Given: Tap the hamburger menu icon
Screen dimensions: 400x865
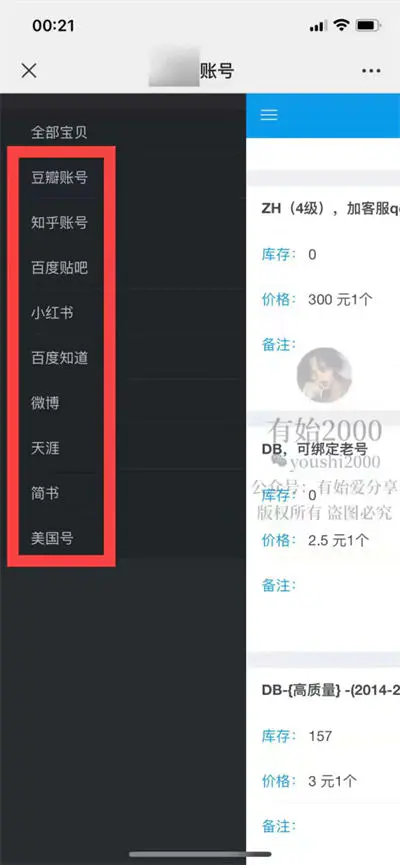Looking at the screenshot, I should tap(269, 114).
